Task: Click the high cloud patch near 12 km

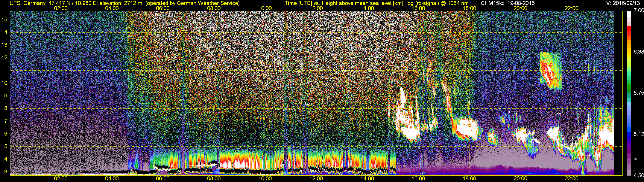Action: click(550, 71)
